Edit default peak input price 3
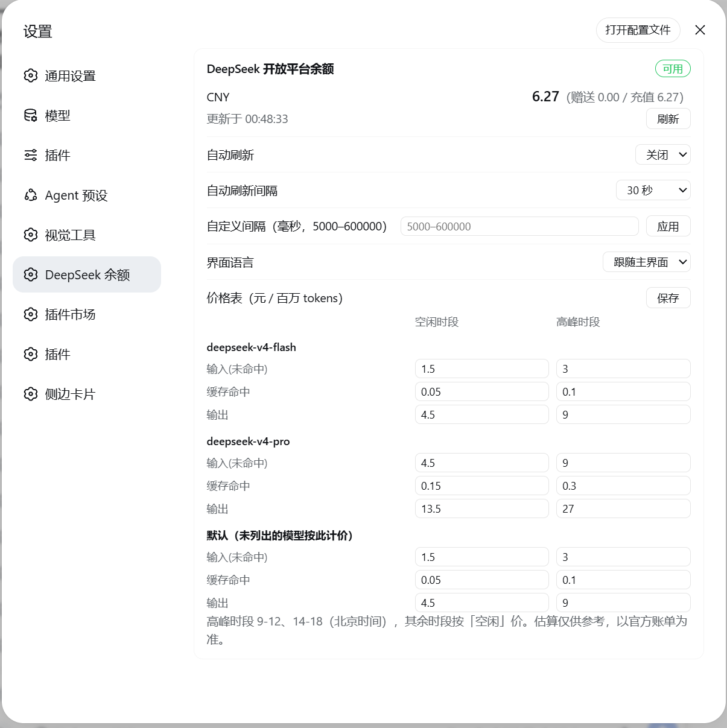 623,557
